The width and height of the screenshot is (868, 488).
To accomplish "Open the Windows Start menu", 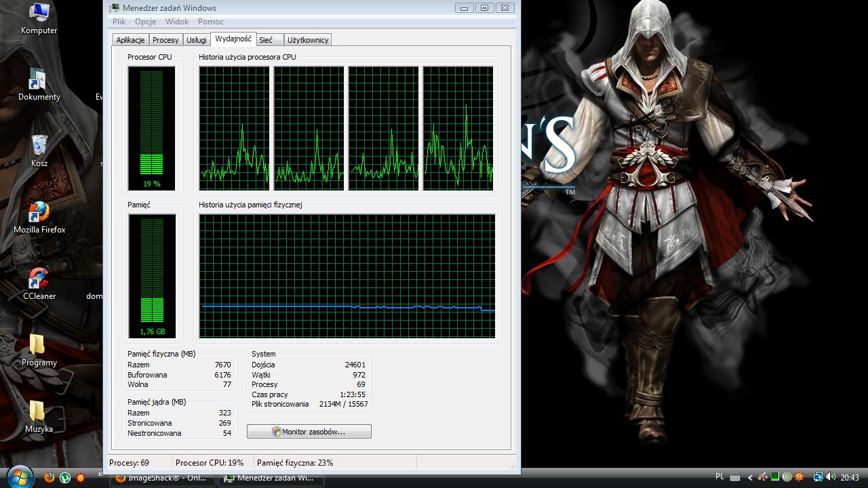I will 19,478.
